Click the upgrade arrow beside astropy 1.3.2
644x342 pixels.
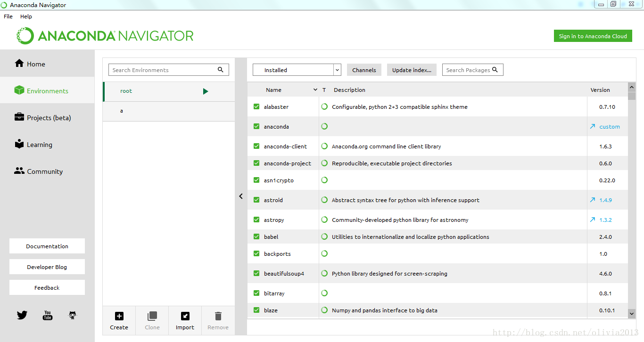click(x=593, y=220)
